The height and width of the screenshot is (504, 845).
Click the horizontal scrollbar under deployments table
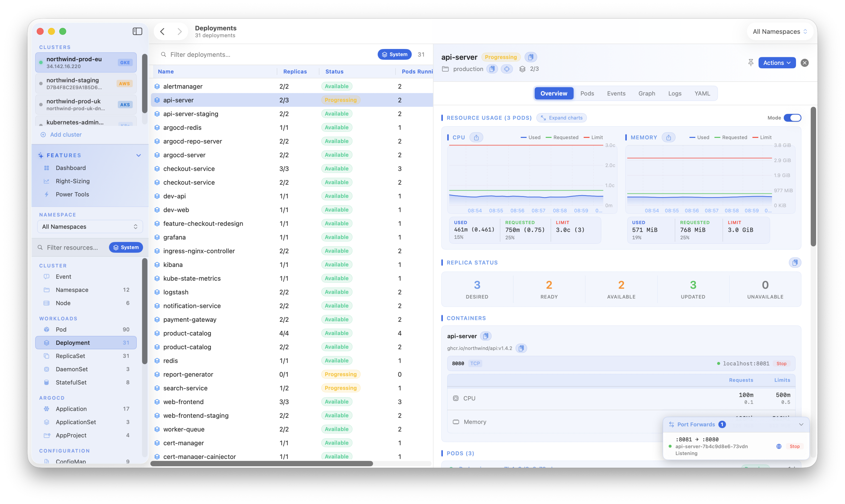click(261, 463)
